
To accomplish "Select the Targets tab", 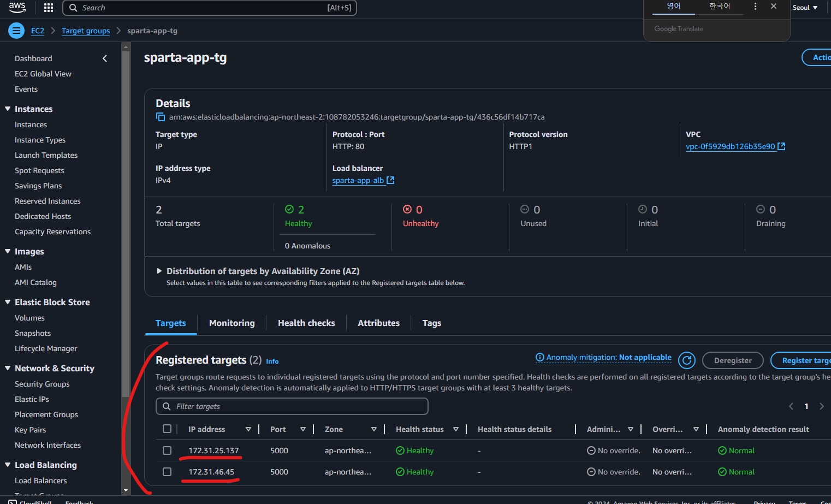I will [x=171, y=323].
